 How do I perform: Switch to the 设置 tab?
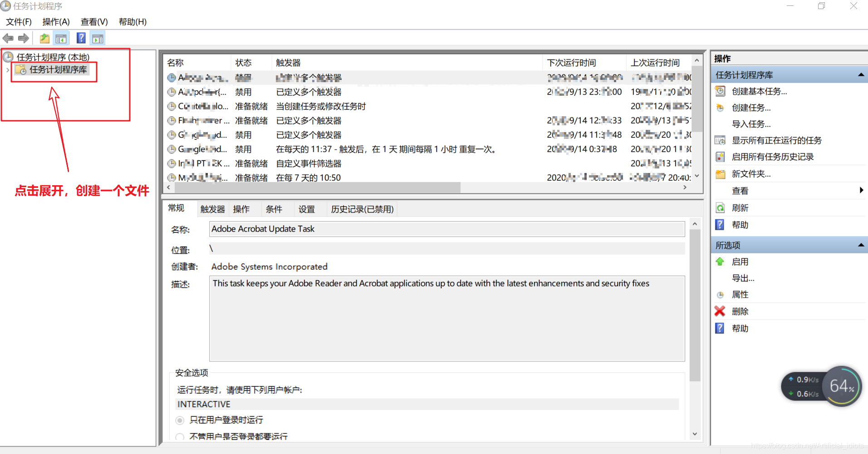click(x=307, y=209)
